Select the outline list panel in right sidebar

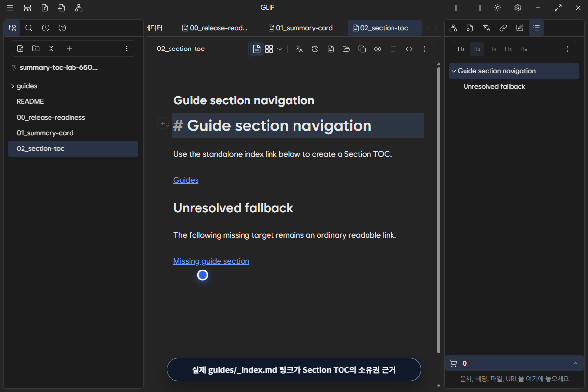pyautogui.click(x=537, y=28)
